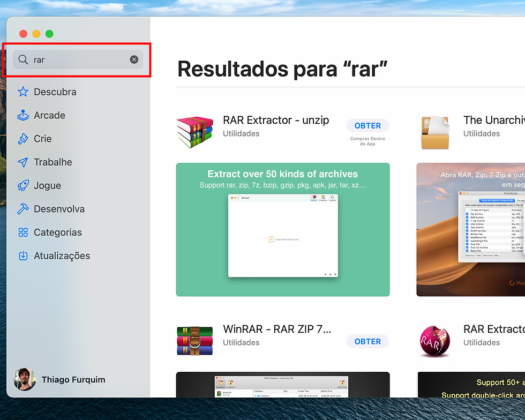The width and height of the screenshot is (525, 420).
Task: Click the search field containing "rar"
Action: click(78, 59)
